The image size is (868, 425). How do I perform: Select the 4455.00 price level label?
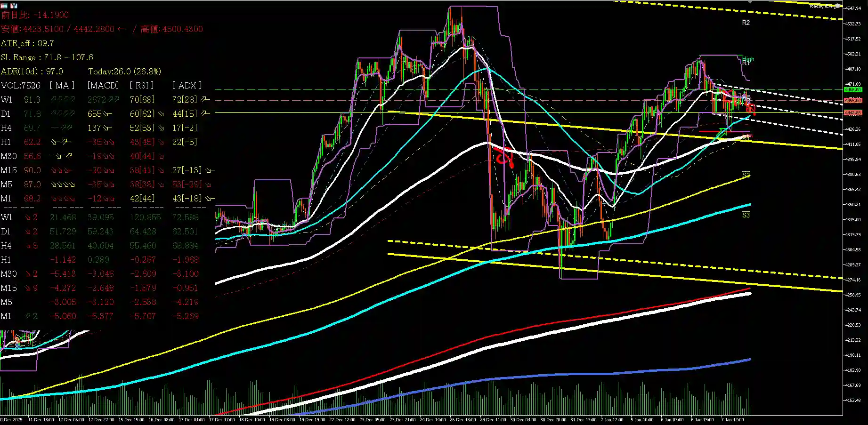point(852,100)
